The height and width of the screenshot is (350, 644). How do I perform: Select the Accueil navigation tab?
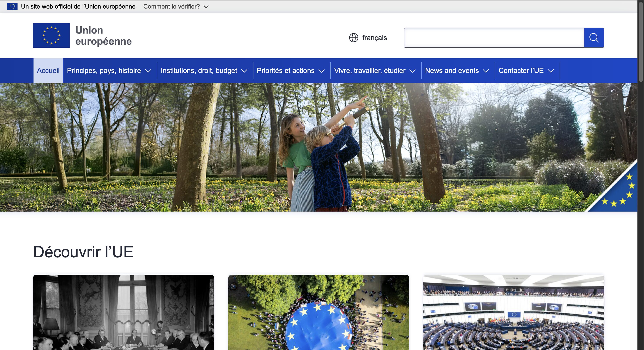[x=48, y=71]
